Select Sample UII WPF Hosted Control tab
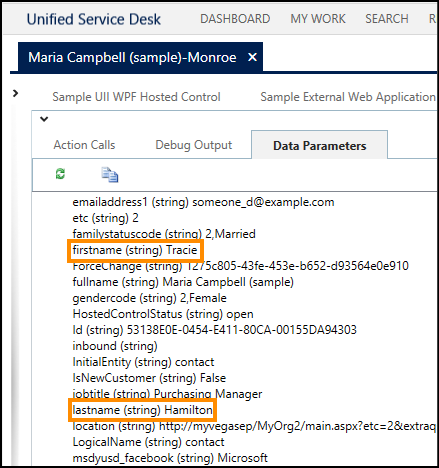This screenshot has height=468, width=439. pos(136,97)
